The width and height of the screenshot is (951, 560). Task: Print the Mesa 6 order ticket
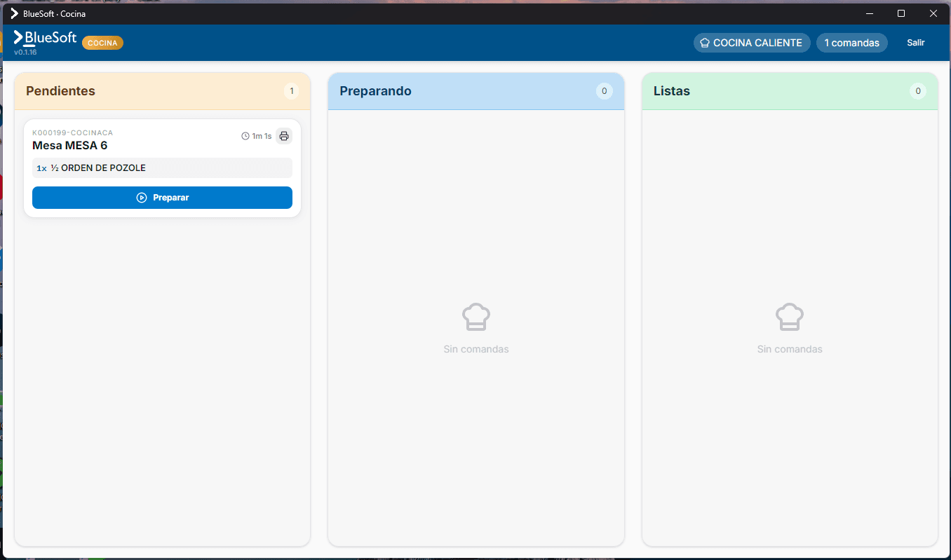[284, 136]
